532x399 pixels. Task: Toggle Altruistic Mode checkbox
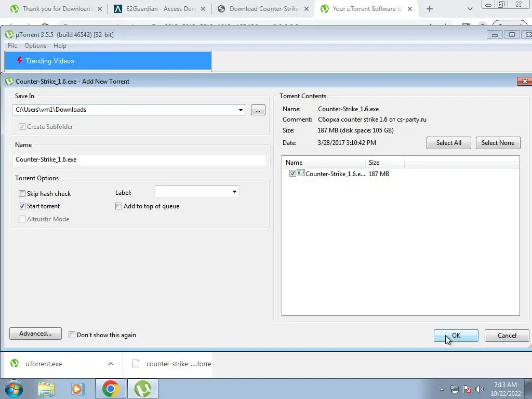click(22, 219)
